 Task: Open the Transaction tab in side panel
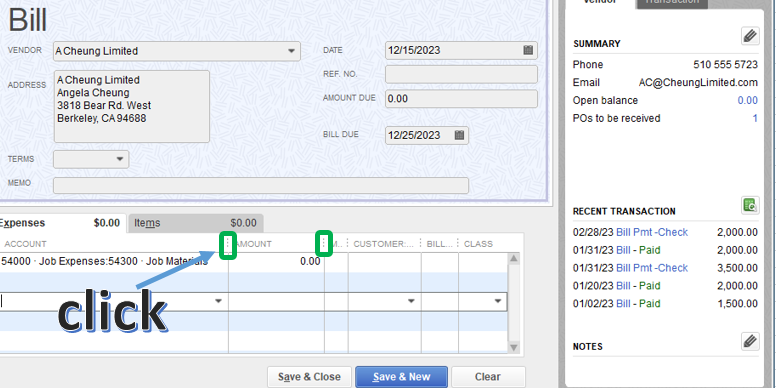[x=672, y=3]
